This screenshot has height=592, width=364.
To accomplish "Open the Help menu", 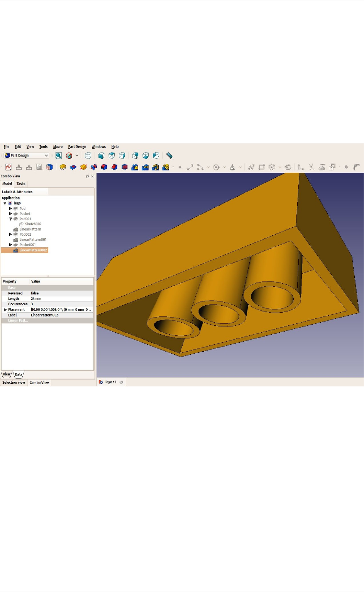I will pos(115,147).
